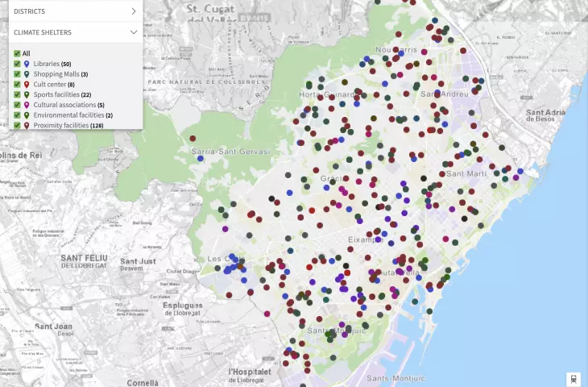Click the Sarrià-Sant Gervasi district label

coord(230,152)
